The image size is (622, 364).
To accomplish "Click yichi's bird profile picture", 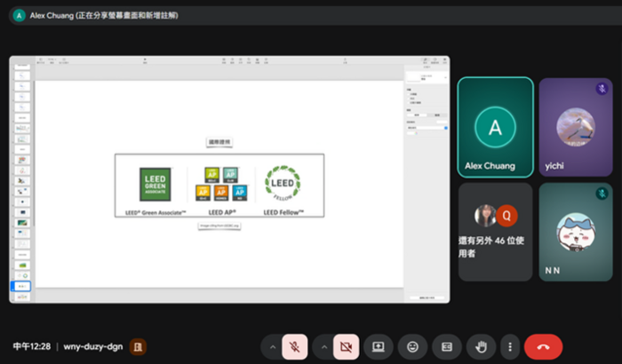I will (576, 127).
